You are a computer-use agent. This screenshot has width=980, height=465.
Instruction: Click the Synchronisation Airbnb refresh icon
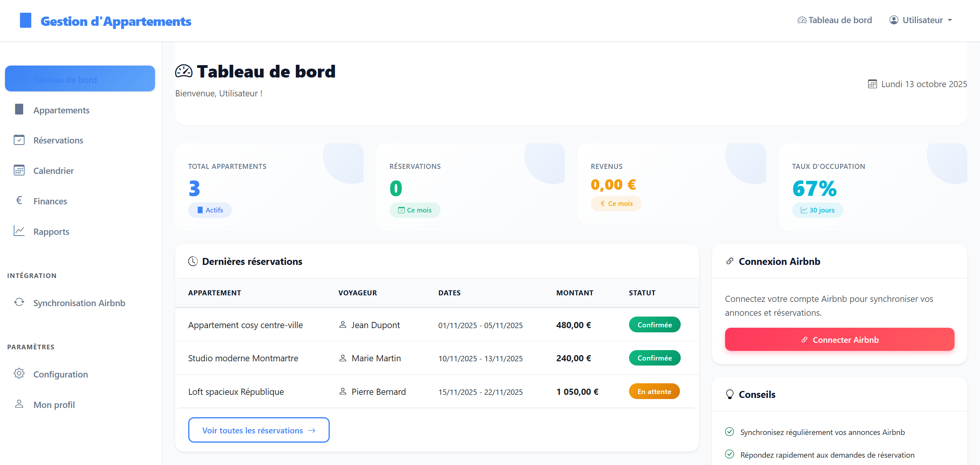point(19,302)
